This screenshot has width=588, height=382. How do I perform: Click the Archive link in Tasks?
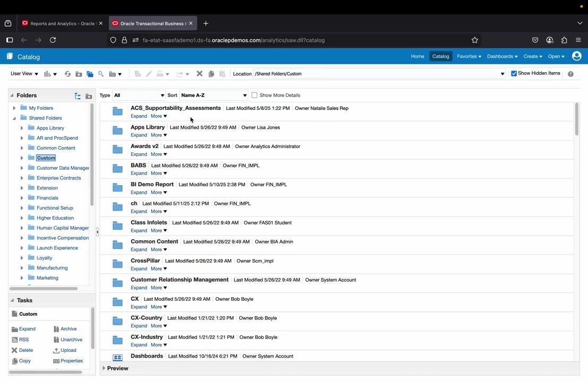(x=68, y=329)
